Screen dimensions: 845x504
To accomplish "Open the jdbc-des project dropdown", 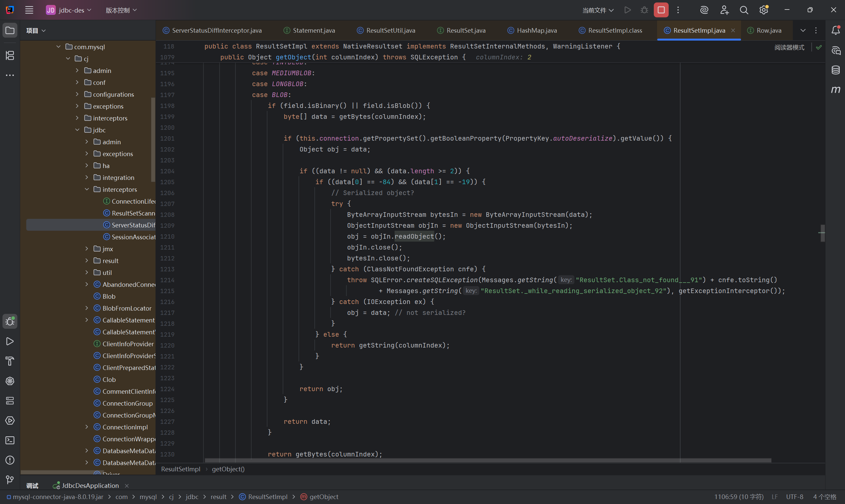I will coord(69,10).
